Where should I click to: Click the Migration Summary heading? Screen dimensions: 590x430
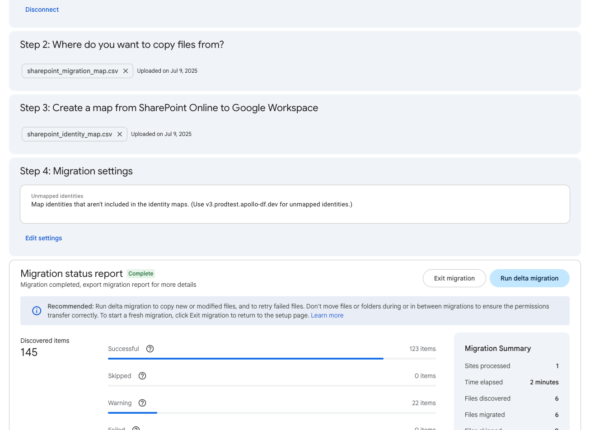pos(497,348)
